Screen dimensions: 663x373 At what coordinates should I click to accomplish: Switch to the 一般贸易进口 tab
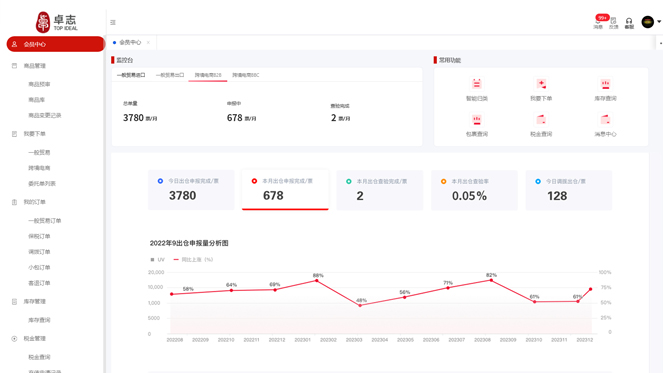click(x=131, y=75)
